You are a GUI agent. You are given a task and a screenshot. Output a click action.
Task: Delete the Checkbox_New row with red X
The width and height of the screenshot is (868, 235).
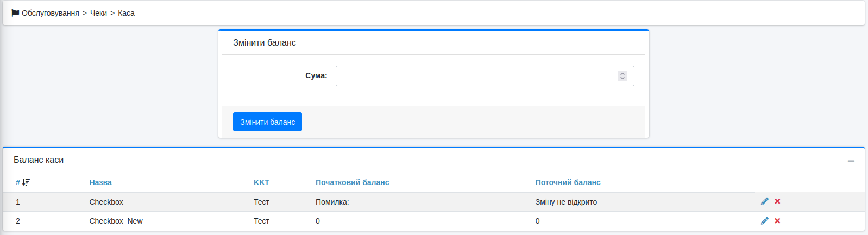pyautogui.click(x=777, y=221)
